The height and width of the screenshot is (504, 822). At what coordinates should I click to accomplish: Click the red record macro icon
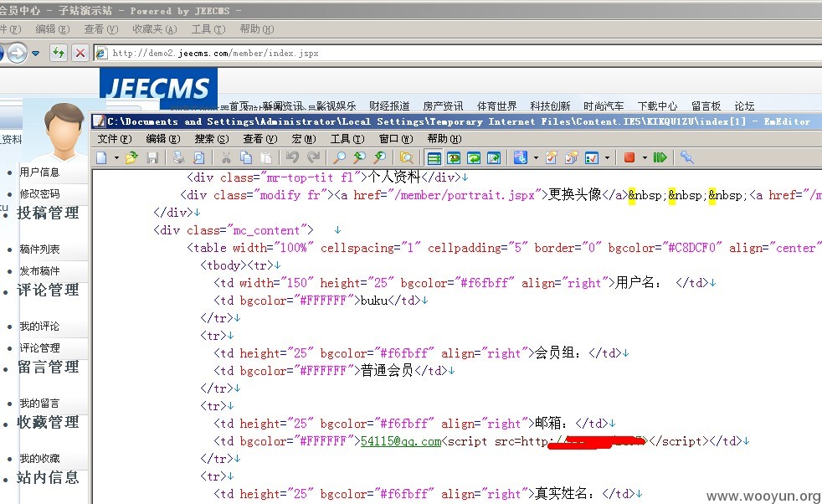pos(629,157)
